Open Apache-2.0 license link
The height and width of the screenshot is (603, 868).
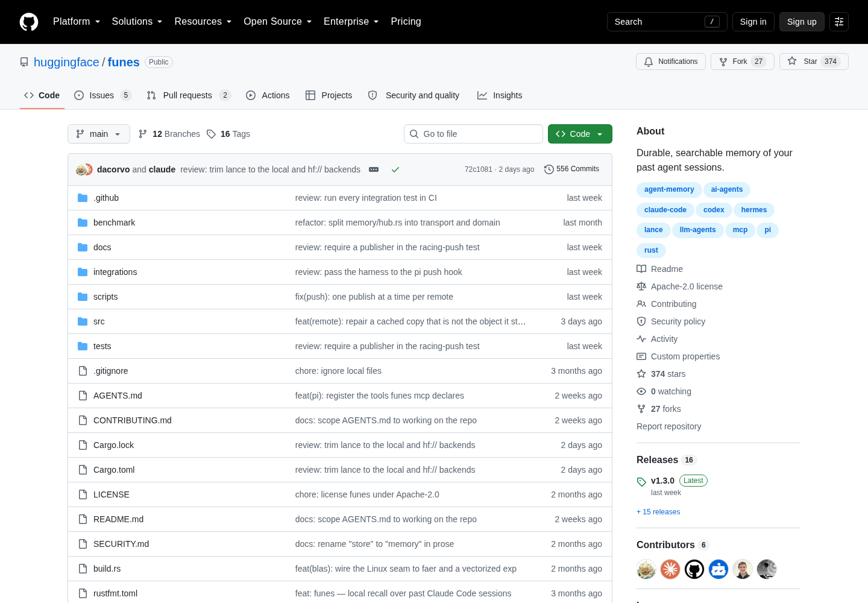point(687,286)
